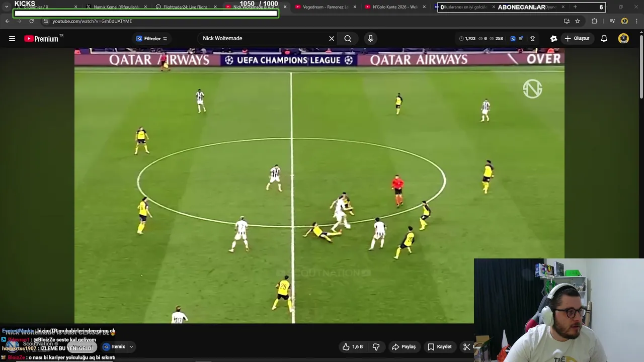Create a clip with the scissors icon

point(467,347)
